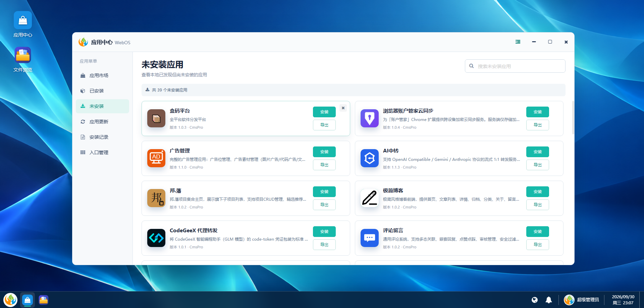The image size is (644, 308).
Task: Install the 极简博客 app
Action: point(538,192)
